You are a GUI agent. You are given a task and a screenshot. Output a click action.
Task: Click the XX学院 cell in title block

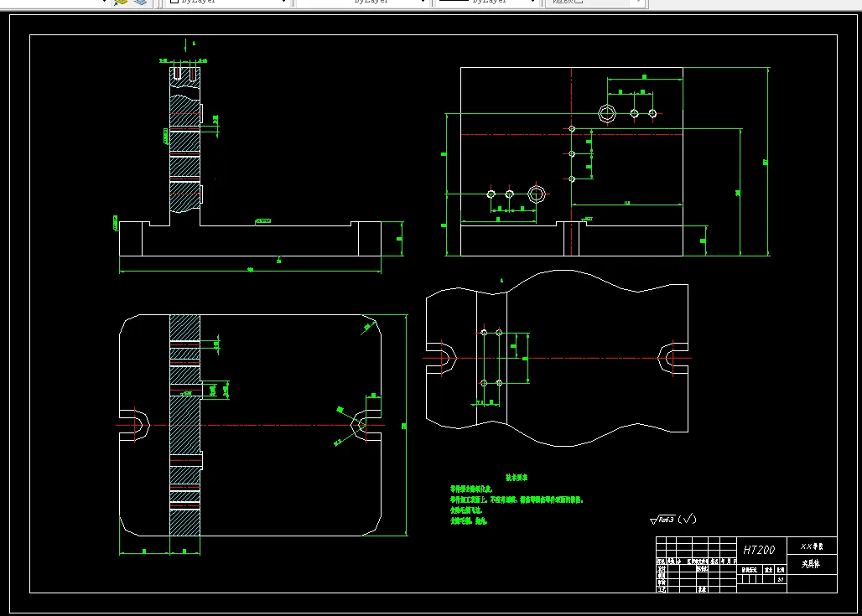[812, 546]
